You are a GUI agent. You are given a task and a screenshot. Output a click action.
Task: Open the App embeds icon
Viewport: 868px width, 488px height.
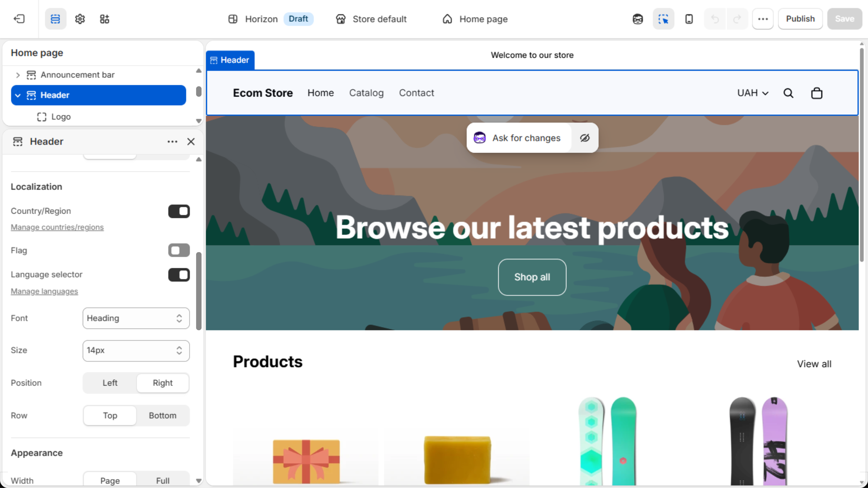coord(104,19)
